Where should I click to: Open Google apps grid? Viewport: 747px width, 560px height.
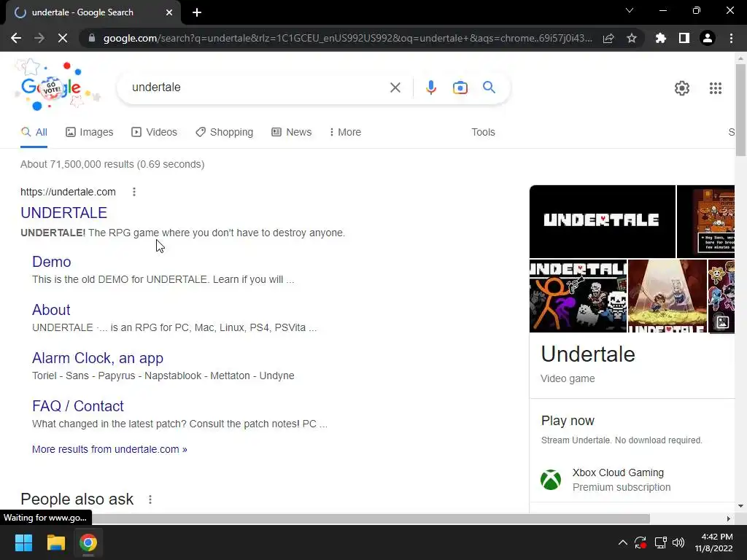point(715,88)
